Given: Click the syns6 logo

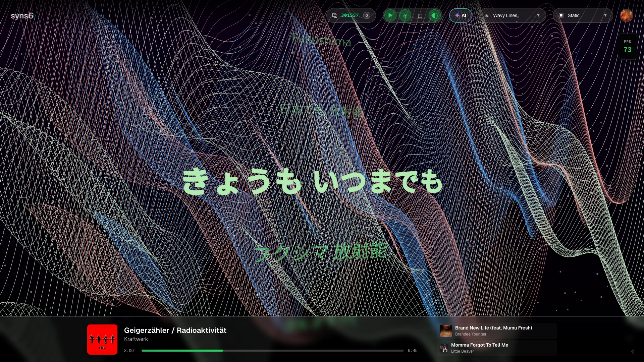Looking at the screenshot, I should (x=22, y=16).
